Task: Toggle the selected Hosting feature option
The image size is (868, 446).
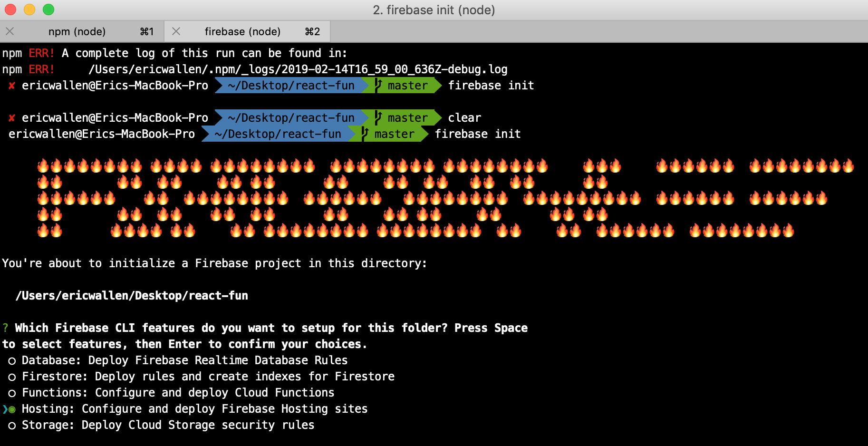Action: 12,409
